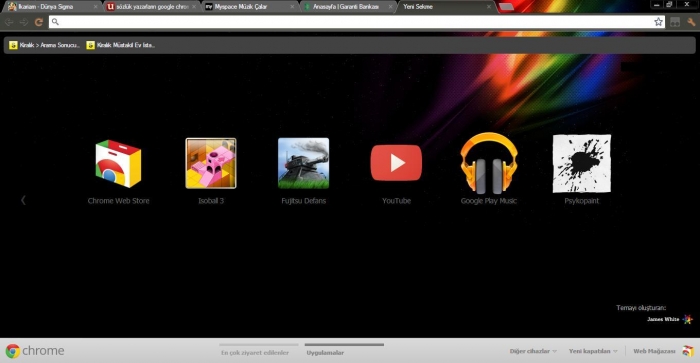Bookmark page with the star icon
The width and height of the screenshot is (700, 363).
(658, 22)
